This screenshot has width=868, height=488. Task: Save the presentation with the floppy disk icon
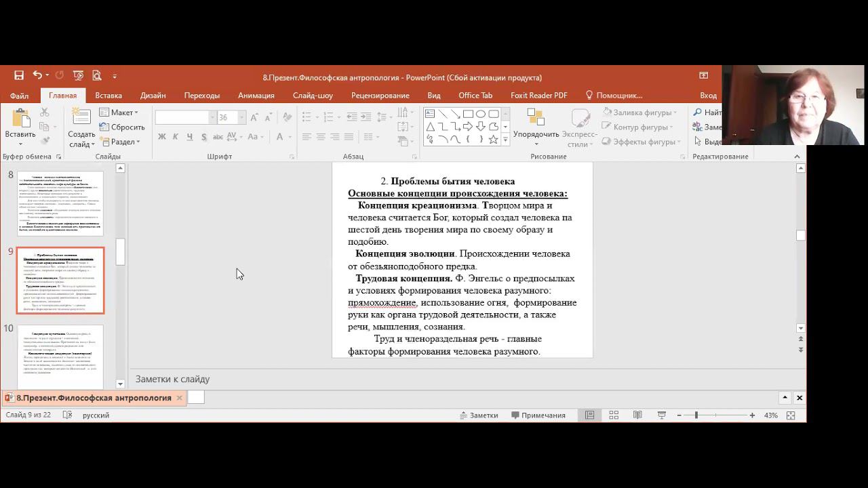(x=19, y=76)
